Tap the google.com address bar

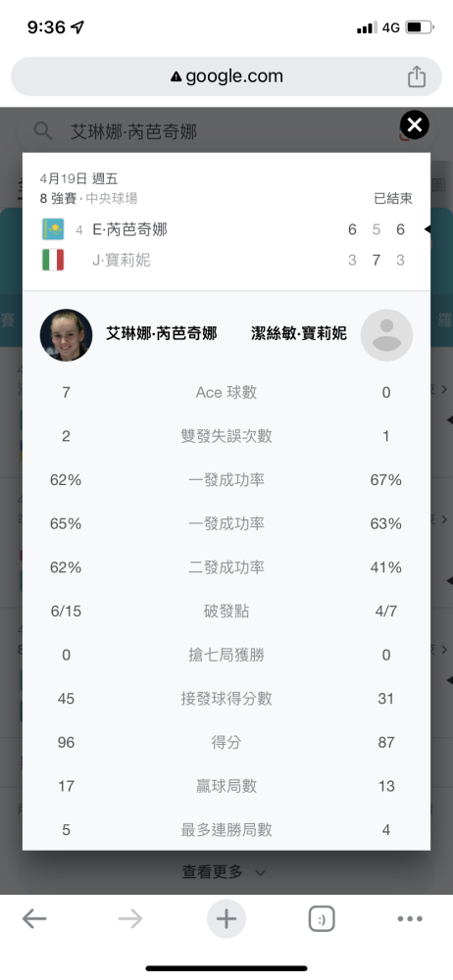[226, 76]
